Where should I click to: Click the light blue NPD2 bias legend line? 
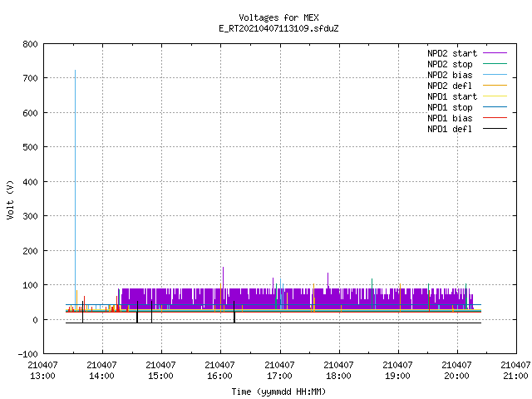pos(495,74)
